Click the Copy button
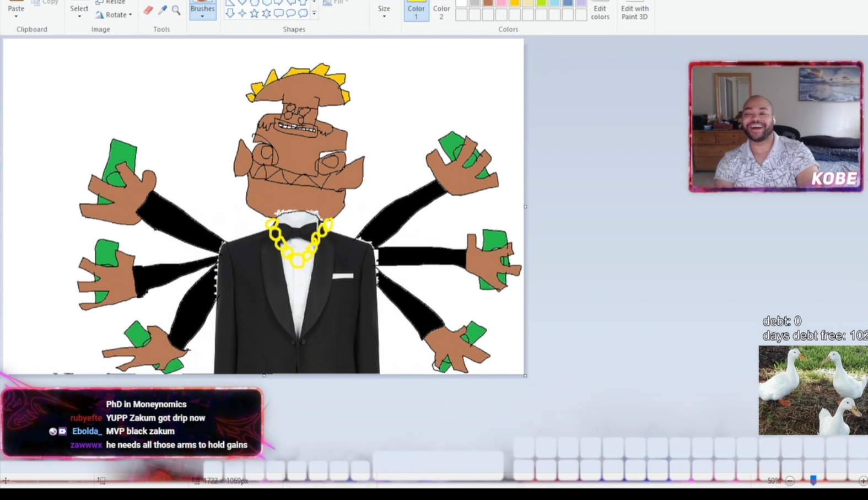The height and width of the screenshot is (500, 868). pyautogui.click(x=45, y=2)
